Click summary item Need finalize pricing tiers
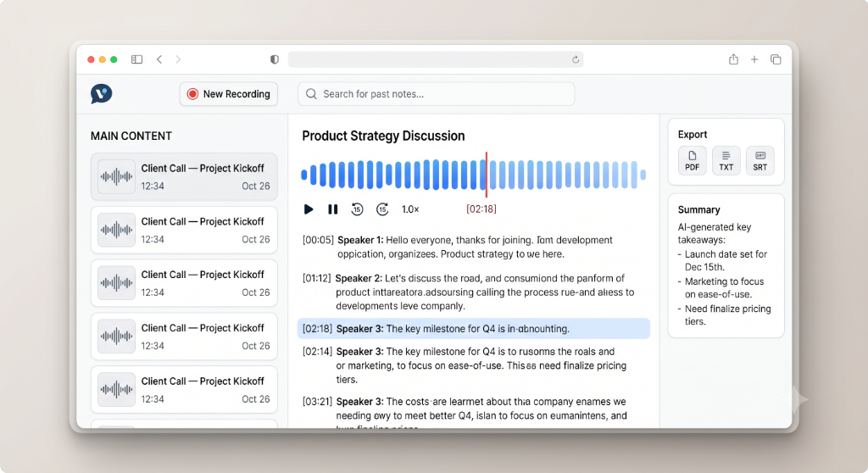Viewport: 868px width, 473px height. (725, 315)
